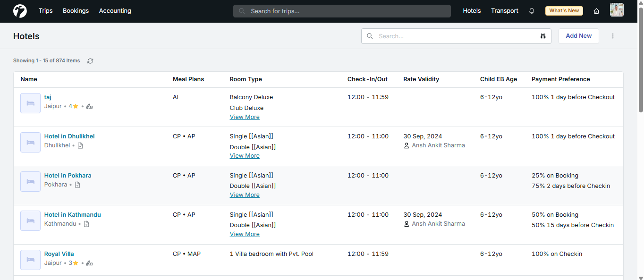Screen dimensions: 644x280
Task: Open the Hotel in Pokhara details link
Action: click(68, 175)
